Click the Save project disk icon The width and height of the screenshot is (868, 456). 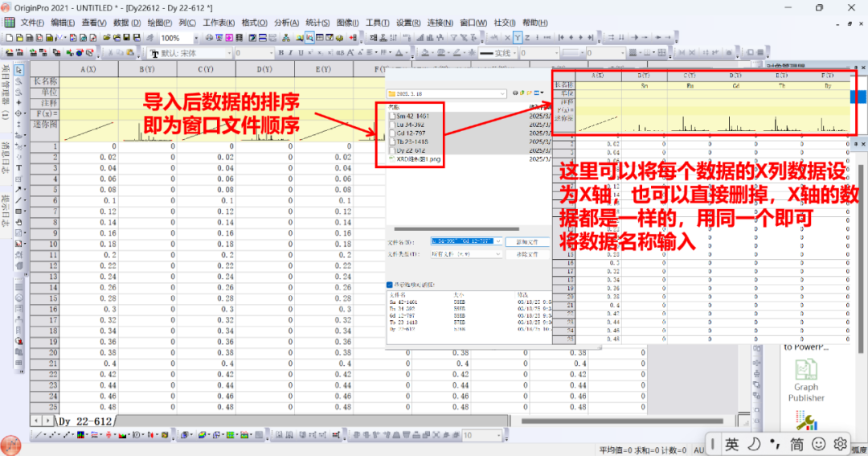(x=127, y=38)
